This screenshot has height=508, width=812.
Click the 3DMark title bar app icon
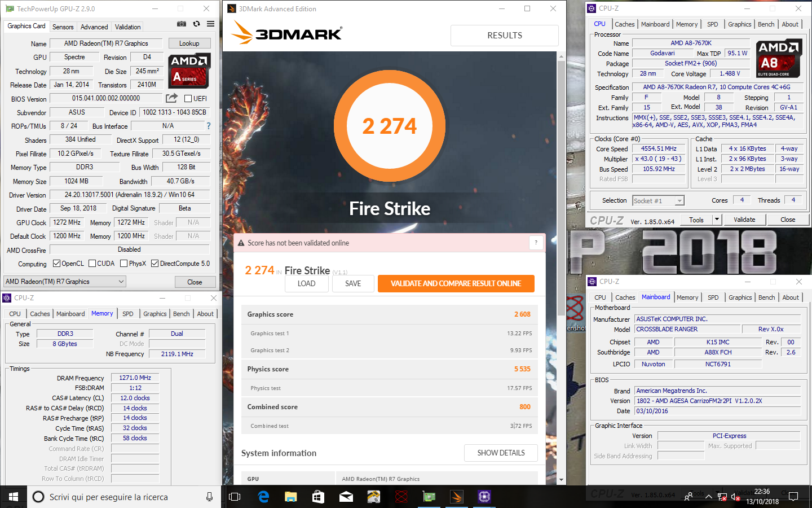(232, 8)
